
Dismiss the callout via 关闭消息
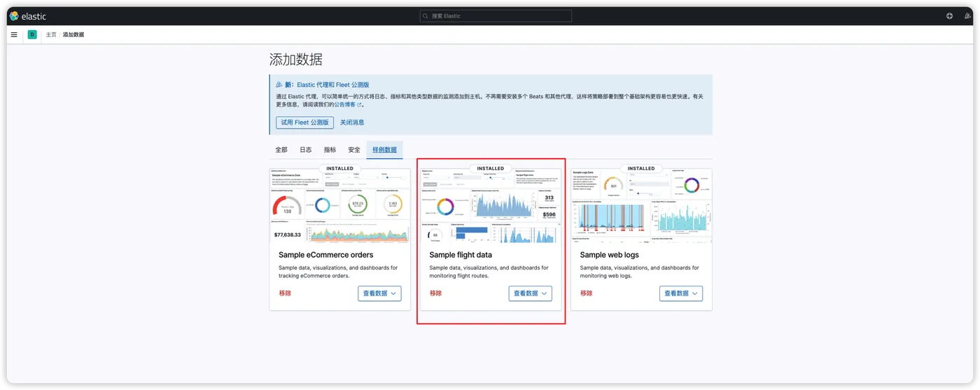coord(352,123)
